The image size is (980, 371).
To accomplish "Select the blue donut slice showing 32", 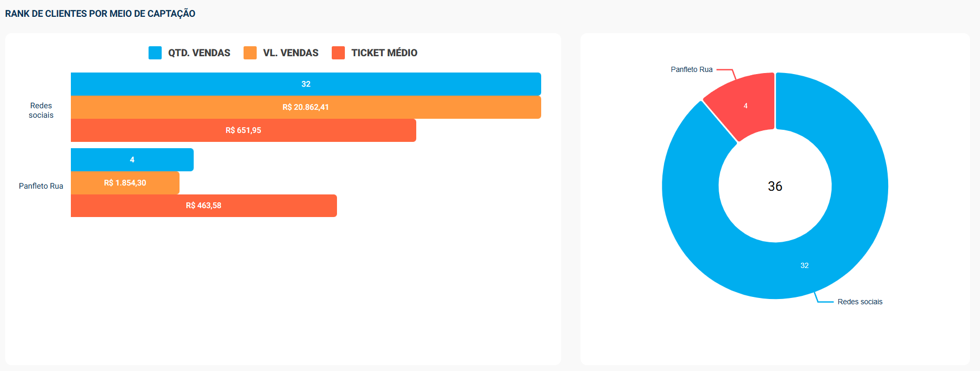I will 804,265.
